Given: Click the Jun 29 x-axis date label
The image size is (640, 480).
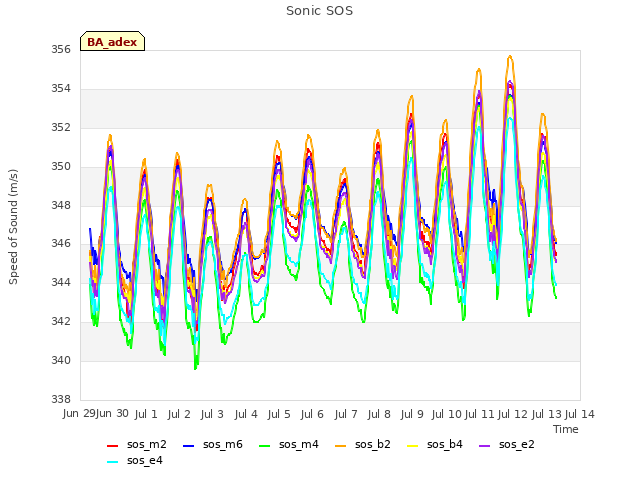Looking at the screenshot, I should pos(79,414).
